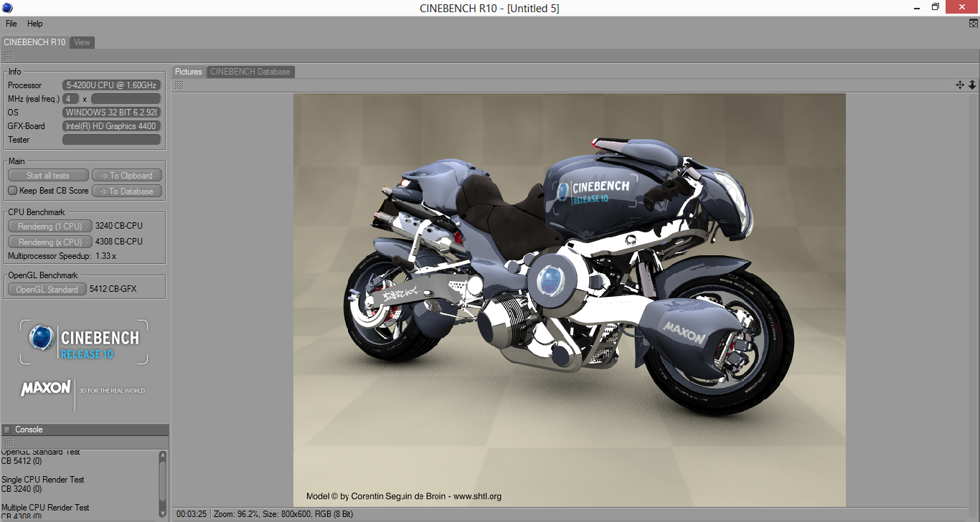Click the Pictures panel grip handle
The image size is (980, 522).
click(x=179, y=85)
